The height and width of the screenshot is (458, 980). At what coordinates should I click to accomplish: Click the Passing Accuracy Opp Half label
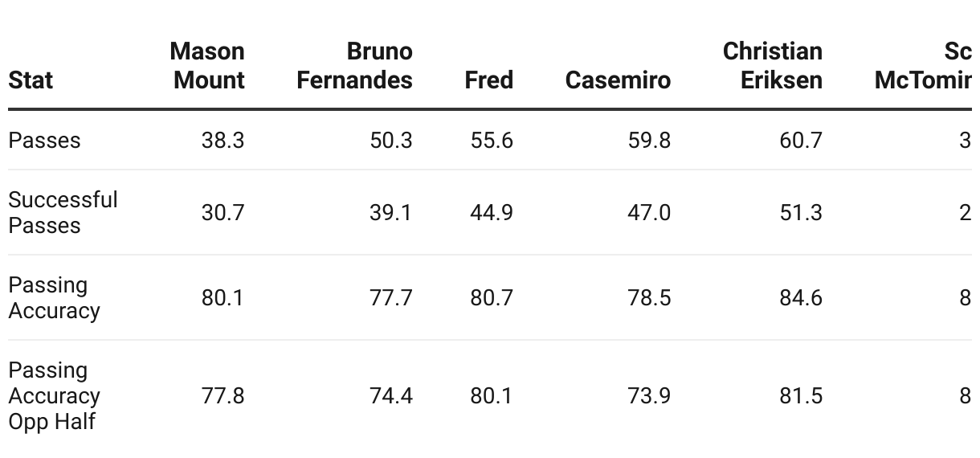(54, 396)
